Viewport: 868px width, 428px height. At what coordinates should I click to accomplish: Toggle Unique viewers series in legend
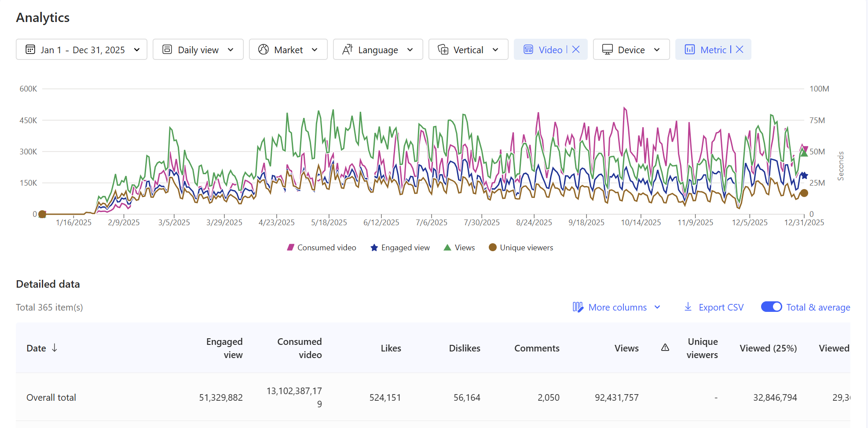coord(521,248)
